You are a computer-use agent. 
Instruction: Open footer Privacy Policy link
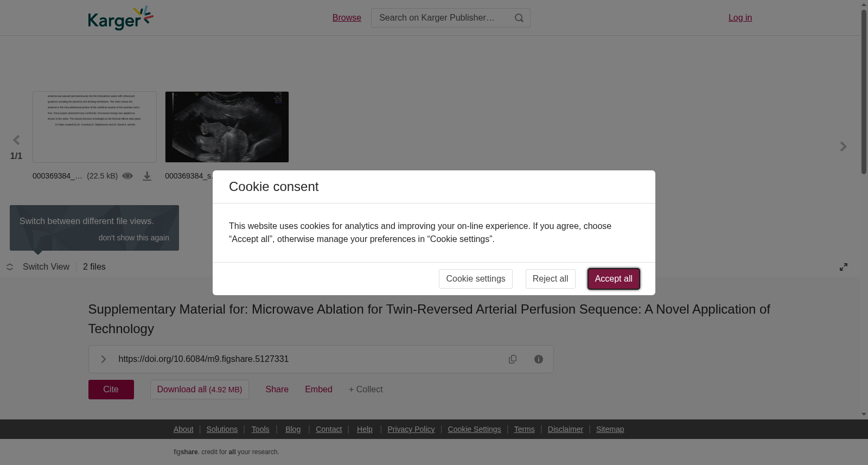click(x=411, y=429)
